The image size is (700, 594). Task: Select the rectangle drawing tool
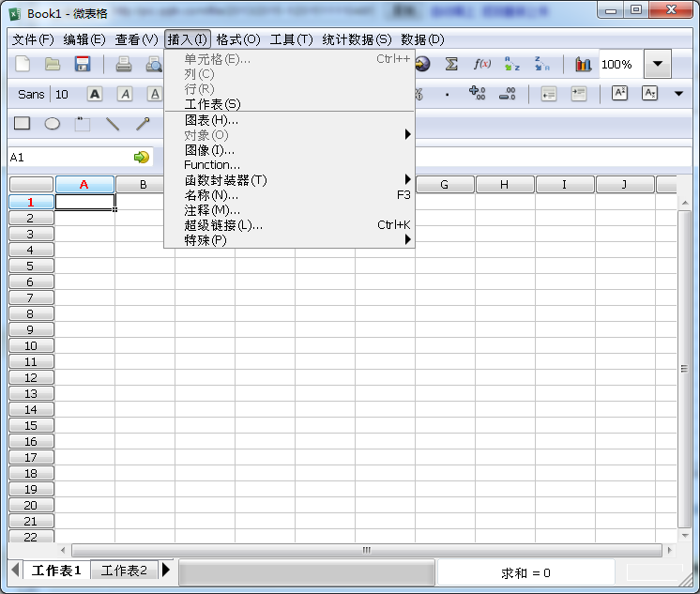[x=22, y=123]
